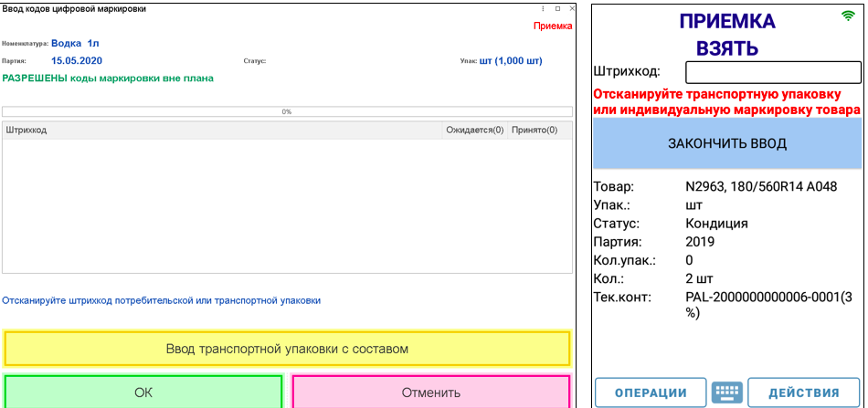Click the 0% progress bar
The height and width of the screenshot is (408, 868).
point(287,111)
